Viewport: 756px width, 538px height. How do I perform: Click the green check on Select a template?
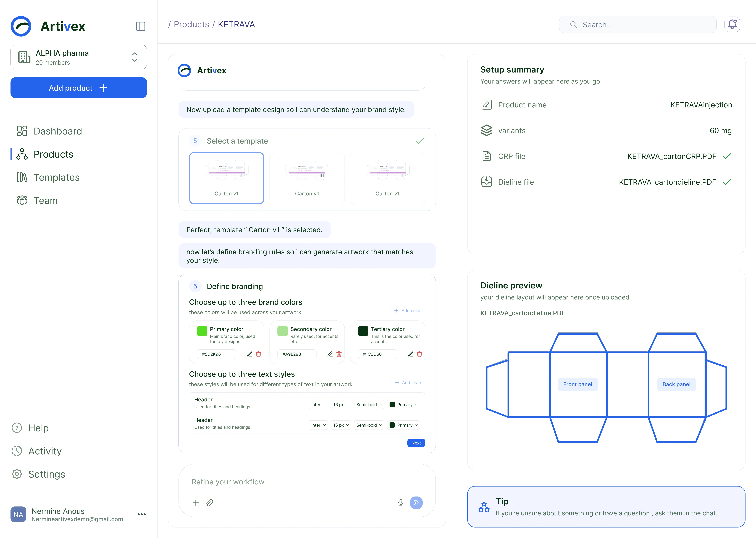pyautogui.click(x=420, y=141)
